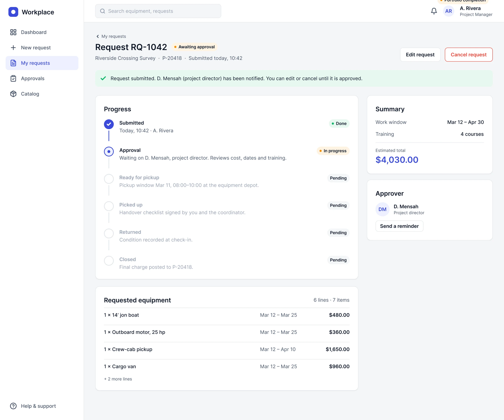The width and height of the screenshot is (504, 420).
Task: Click the empty Ready for pickup step circle
Action: pos(109,179)
